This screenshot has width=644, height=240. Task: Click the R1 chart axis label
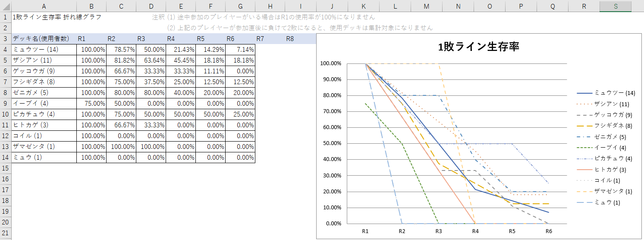point(365,231)
